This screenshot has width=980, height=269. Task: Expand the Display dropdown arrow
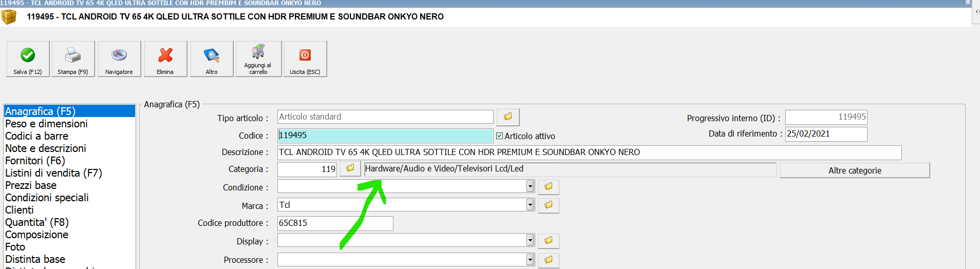click(530, 240)
